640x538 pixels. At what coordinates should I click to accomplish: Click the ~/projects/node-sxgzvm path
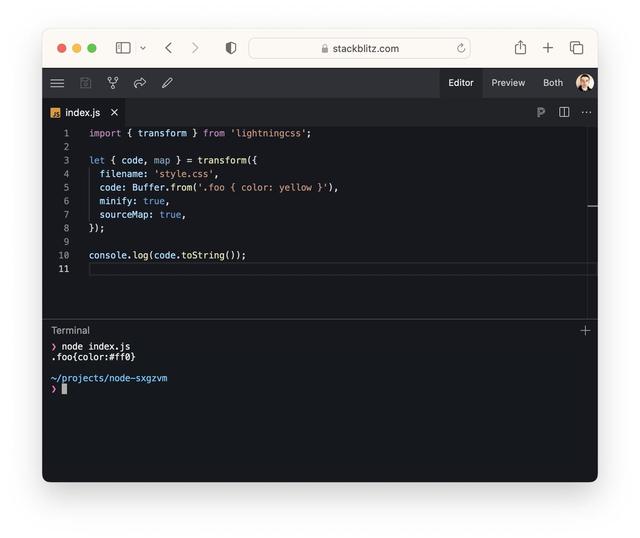(x=109, y=378)
